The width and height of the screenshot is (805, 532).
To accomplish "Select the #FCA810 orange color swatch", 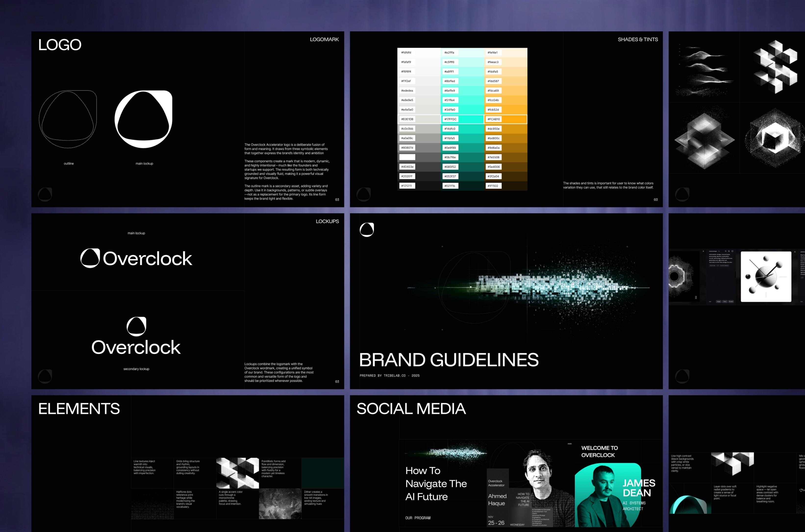I will click(x=505, y=119).
